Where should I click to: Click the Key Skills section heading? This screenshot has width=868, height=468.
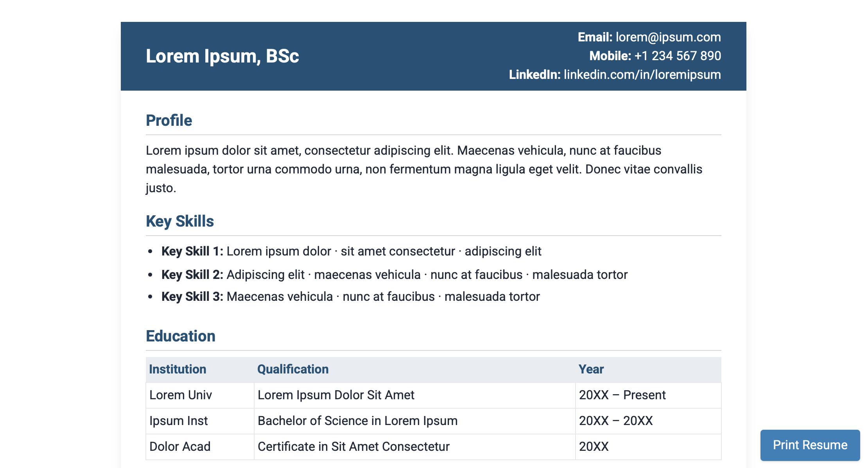[180, 221]
